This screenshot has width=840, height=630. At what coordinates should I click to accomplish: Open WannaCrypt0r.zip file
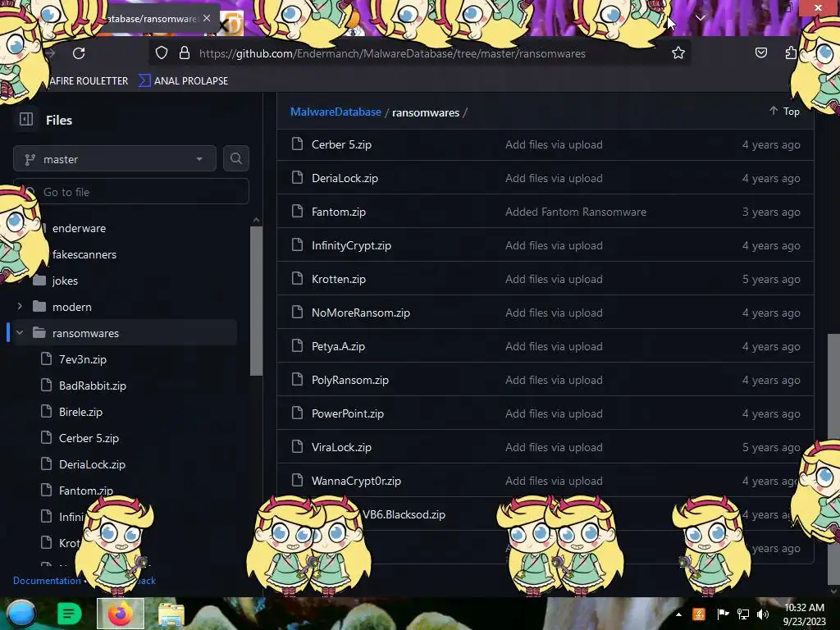coord(356,481)
